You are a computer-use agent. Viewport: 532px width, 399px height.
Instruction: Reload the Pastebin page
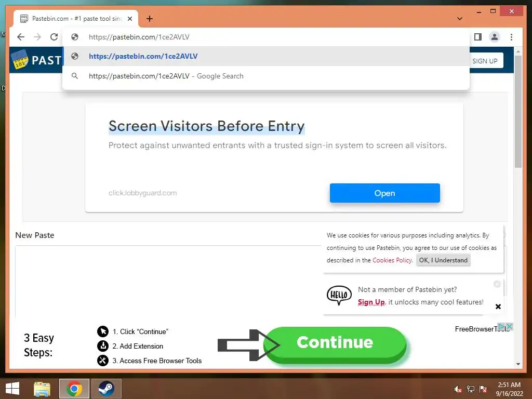pyautogui.click(x=54, y=37)
